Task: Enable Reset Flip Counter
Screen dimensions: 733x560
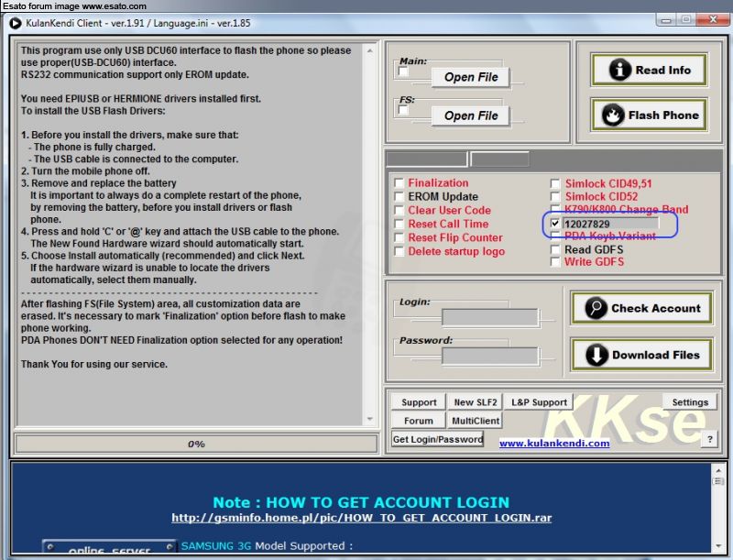Action: (399, 237)
